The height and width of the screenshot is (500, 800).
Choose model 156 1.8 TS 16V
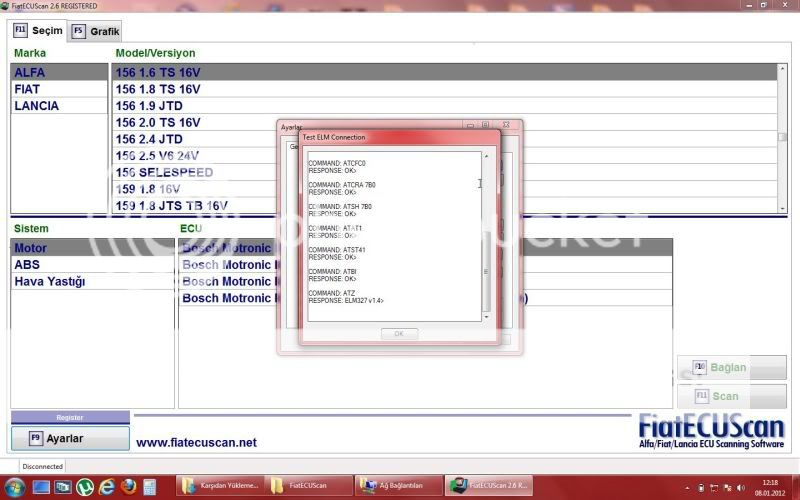[444, 89]
